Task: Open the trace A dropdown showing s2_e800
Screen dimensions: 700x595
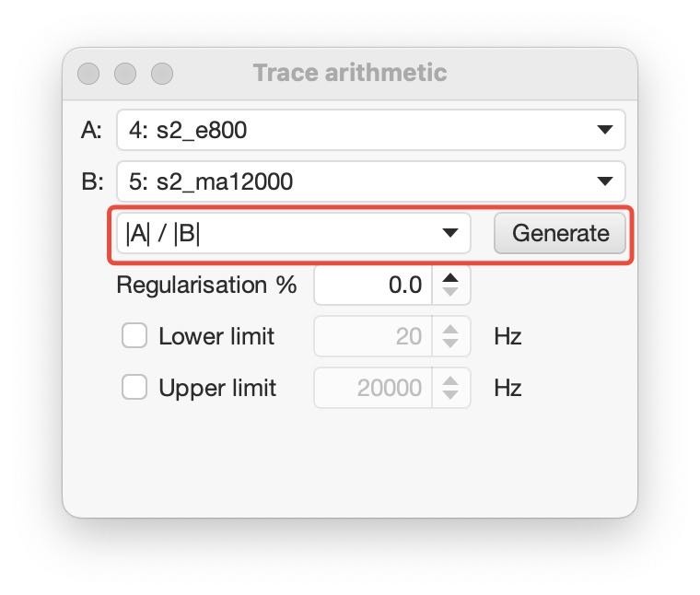Action: coord(370,131)
